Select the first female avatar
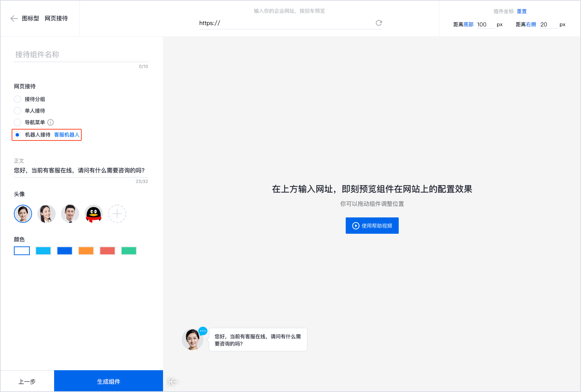The width and height of the screenshot is (581, 392). 23,214
